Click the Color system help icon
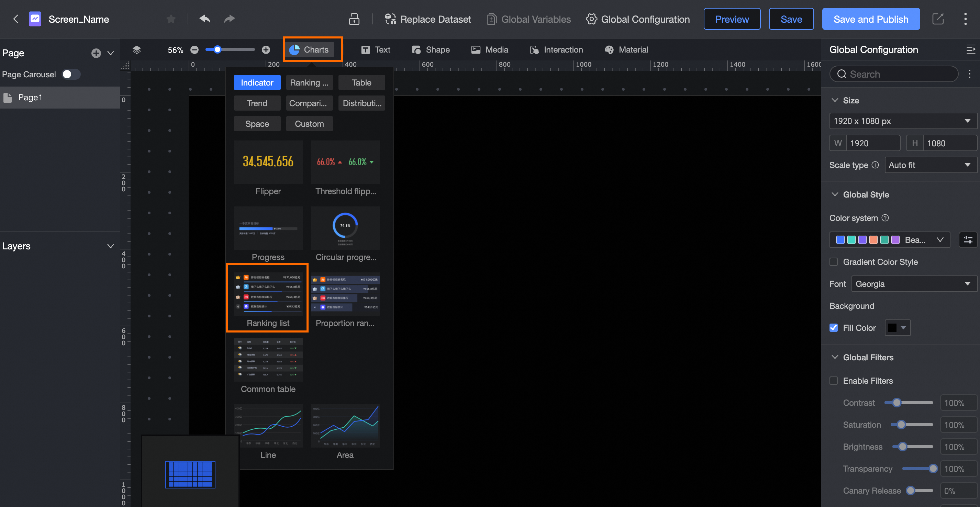980x507 pixels. click(x=885, y=218)
